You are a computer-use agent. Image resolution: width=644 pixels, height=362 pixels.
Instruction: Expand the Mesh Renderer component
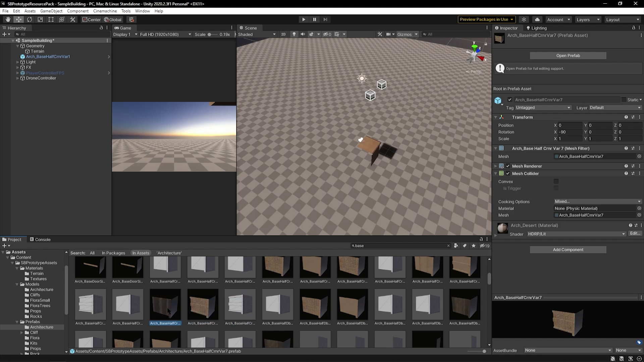tap(496, 166)
